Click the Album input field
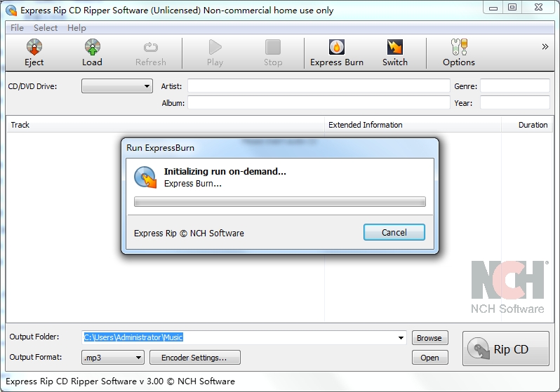The width and height of the screenshot is (560, 392). [x=319, y=102]
